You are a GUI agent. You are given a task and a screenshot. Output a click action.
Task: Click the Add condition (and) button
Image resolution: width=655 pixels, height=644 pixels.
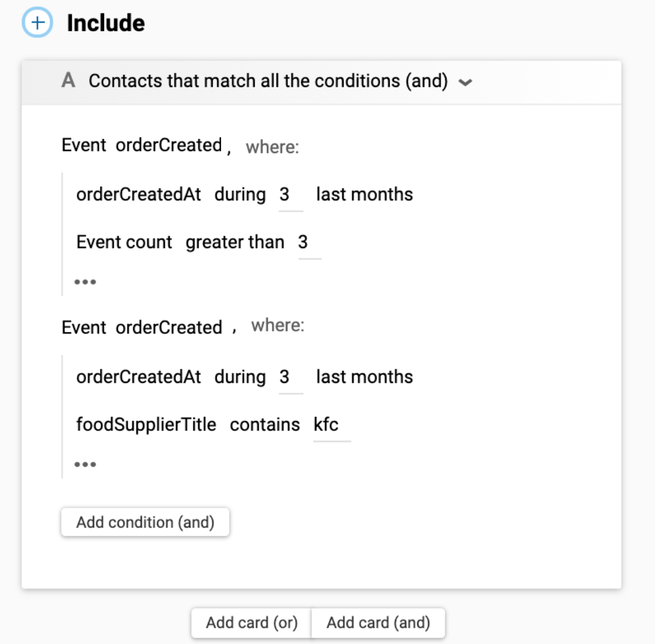145,522
